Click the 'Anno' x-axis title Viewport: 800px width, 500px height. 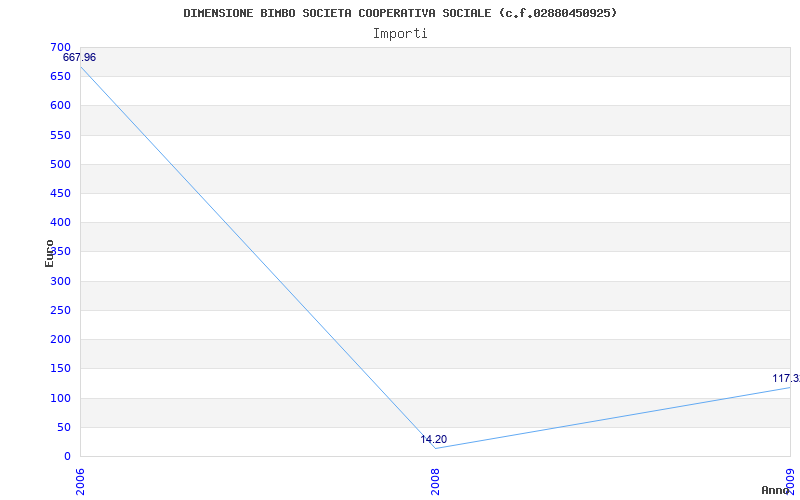point(775,490)
